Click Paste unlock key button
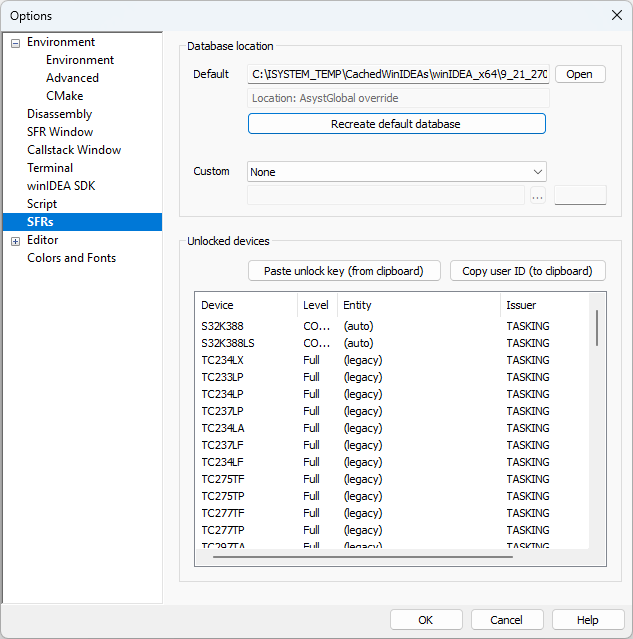633x639 pixels. point(344,271)
